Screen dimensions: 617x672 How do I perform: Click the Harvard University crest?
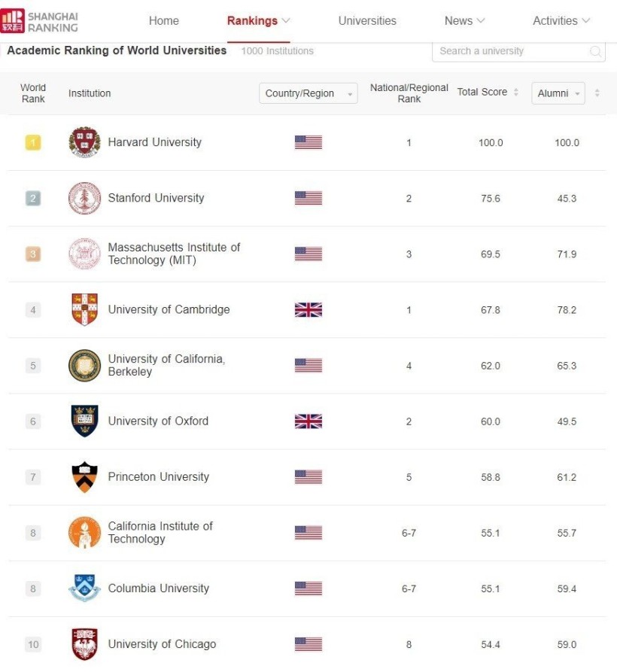click(84, 142)
